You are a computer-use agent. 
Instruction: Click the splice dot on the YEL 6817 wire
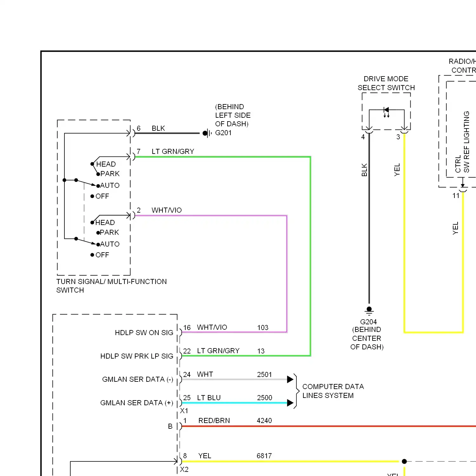(404, 461)
